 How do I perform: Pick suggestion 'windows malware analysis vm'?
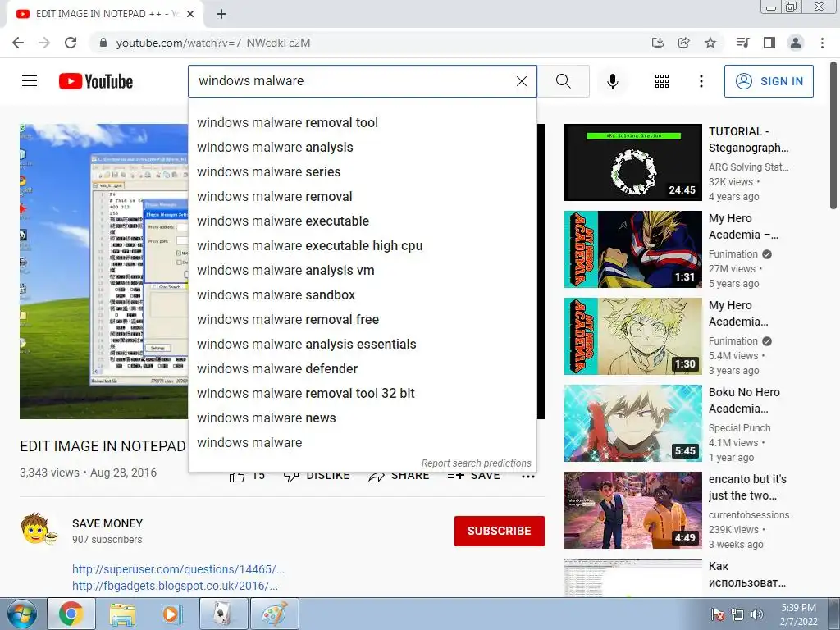tap(362, 271)
